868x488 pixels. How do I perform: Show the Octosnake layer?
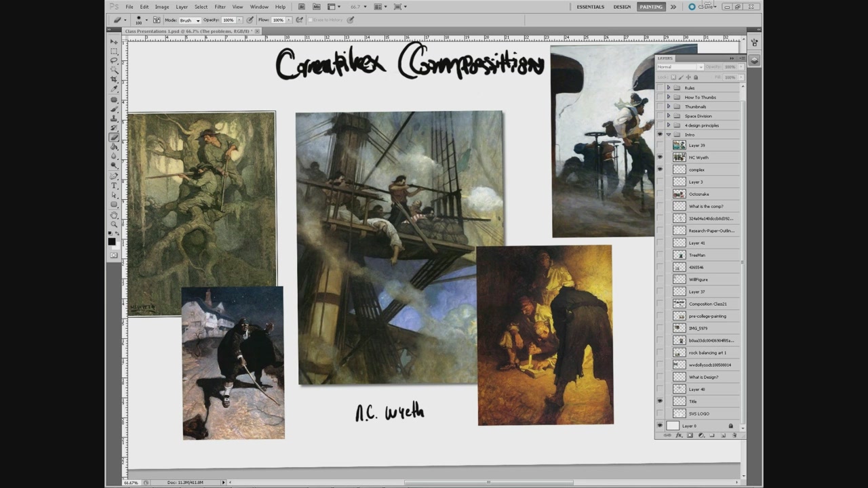[660, 194]
